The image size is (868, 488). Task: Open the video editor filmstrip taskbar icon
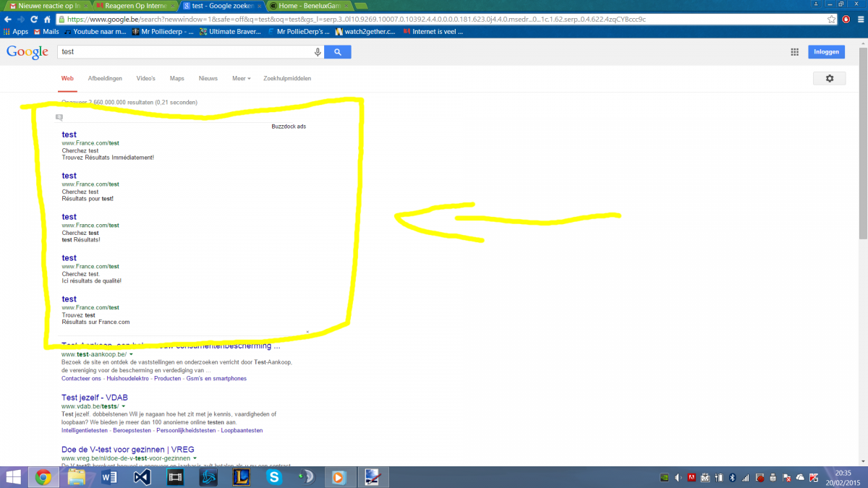point(175,476)
